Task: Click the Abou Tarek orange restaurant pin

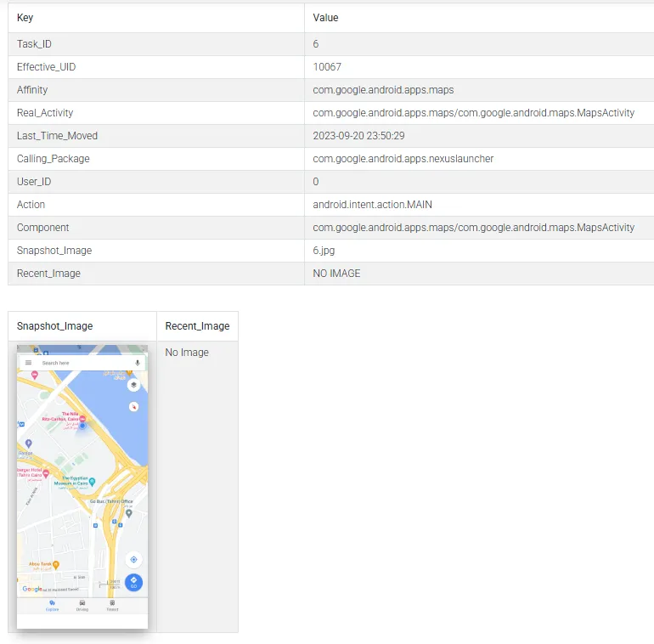Action: pos(56,565)
